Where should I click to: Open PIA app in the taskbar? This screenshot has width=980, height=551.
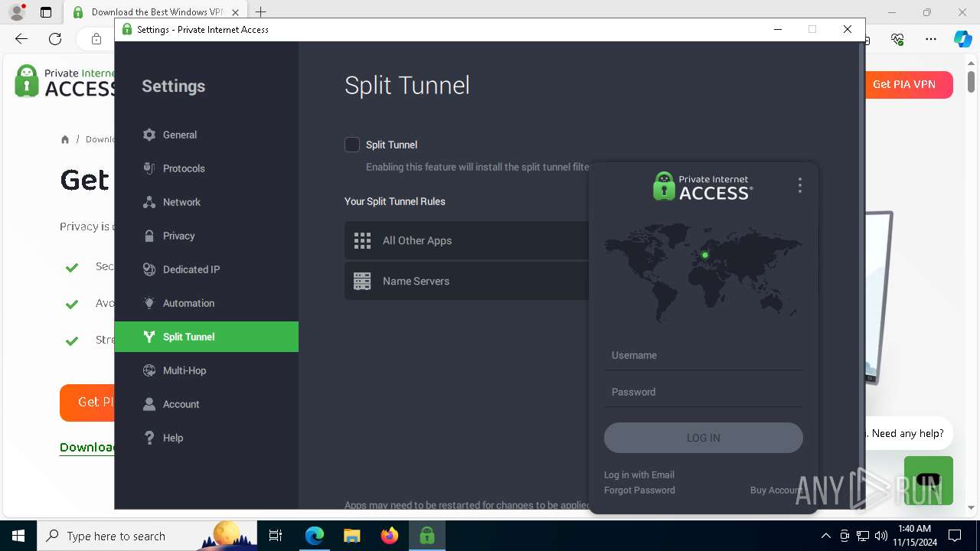(x=426, y=536)
